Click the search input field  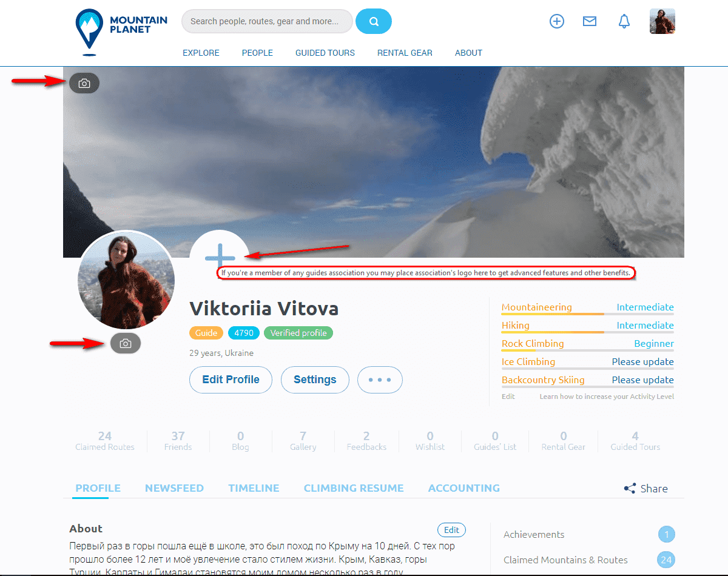pos(267,21)
